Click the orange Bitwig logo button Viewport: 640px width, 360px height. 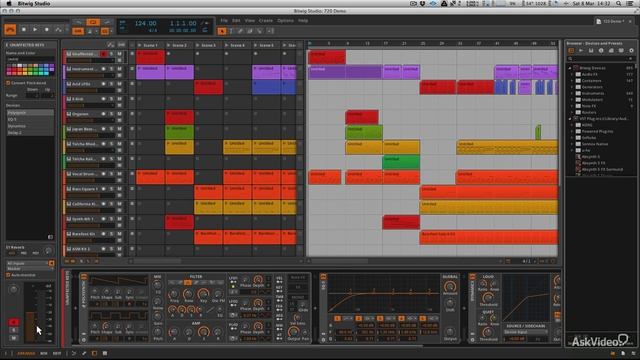point(10,29)
